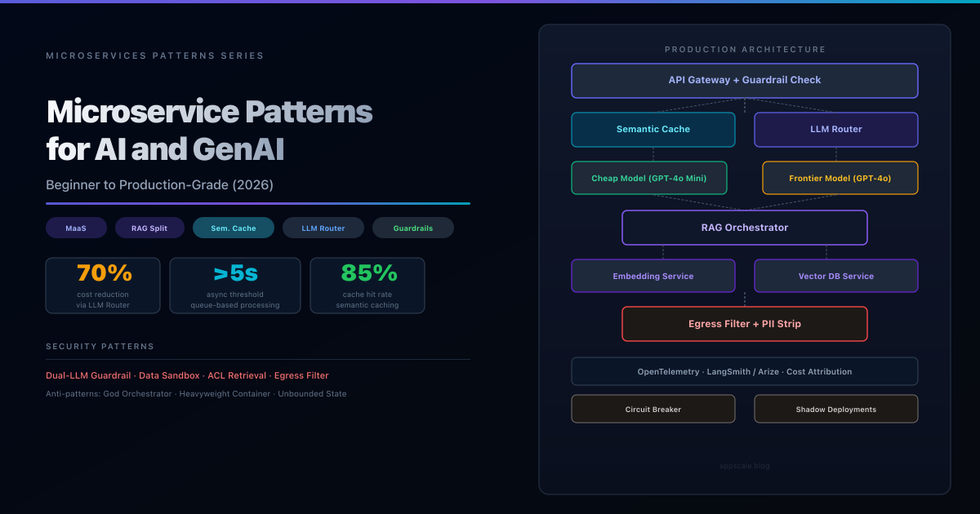Open the Semantic Cache node
Viewport: 980px width, 514px height.
[x=653, y=129]
